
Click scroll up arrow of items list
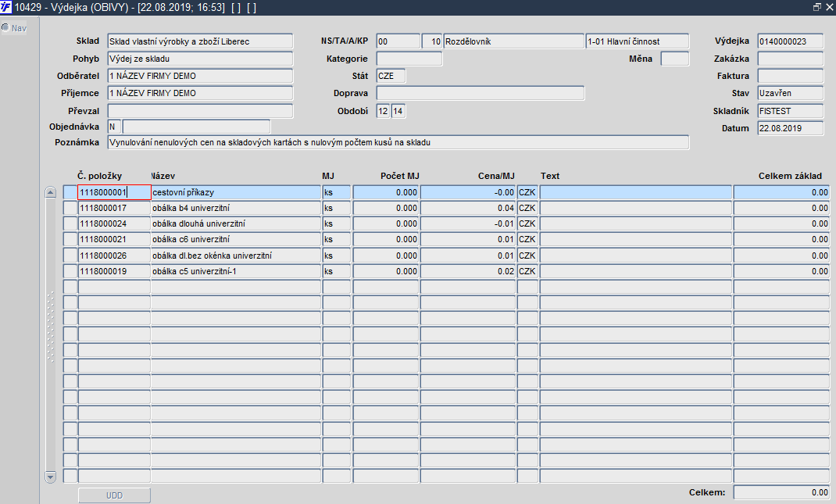click(x=51, y=192)
